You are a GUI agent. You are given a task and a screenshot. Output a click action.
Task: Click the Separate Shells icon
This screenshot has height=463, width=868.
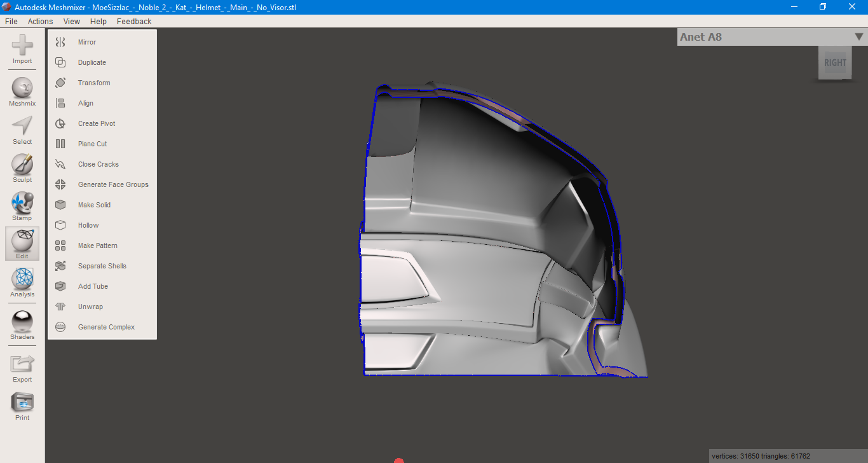coord(60,266)
